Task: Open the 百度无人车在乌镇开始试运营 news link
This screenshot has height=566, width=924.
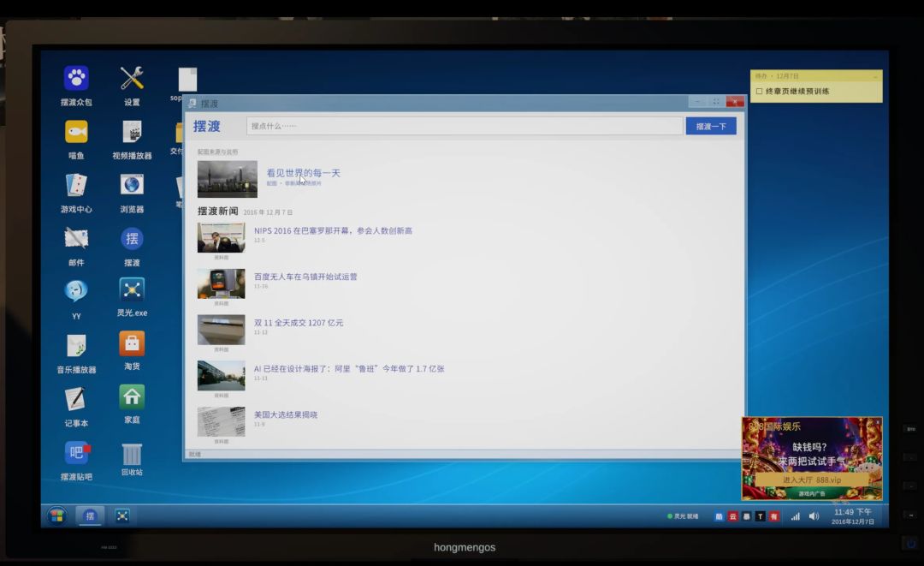Action: point(305,277)
